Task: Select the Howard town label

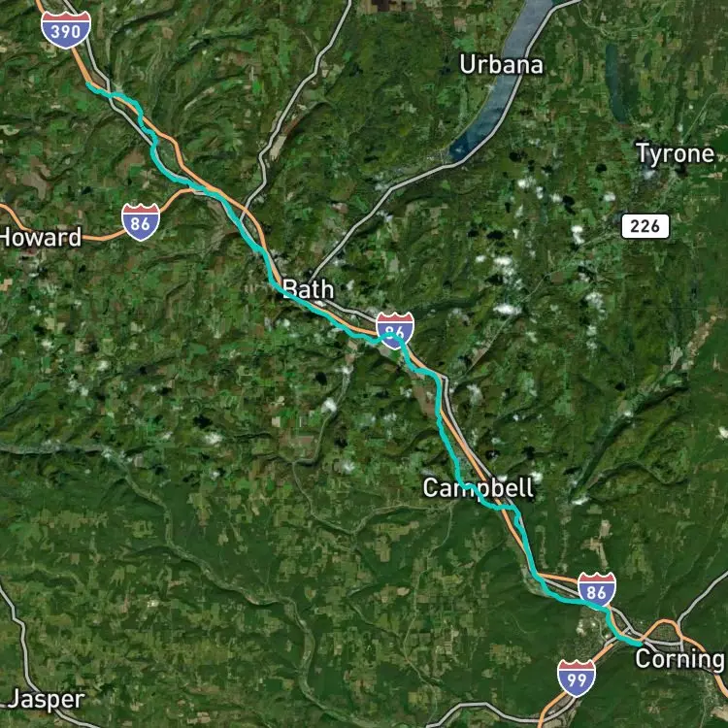Action: [41, 237]
